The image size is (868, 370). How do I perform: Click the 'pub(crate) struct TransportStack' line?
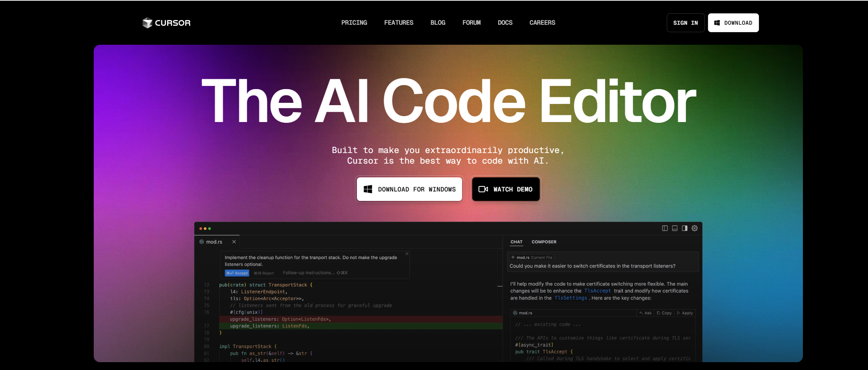266,285
